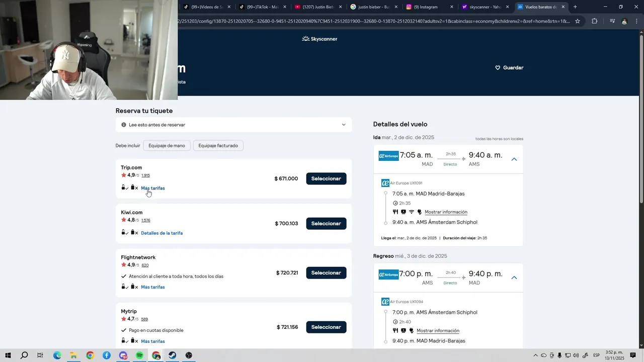The height and width of the screenshot is (362, 644).
Task: Select the Kiwi.com $700.103 fare
Action: [326, 223]
